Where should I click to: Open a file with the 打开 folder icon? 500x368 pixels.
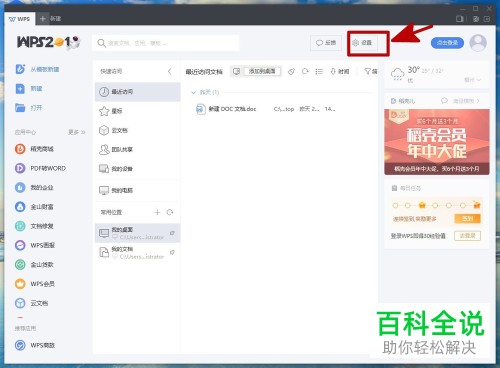[20, 108]
